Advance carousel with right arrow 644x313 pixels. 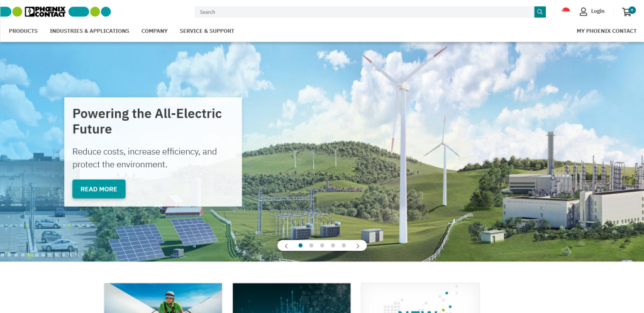[358, 246]
